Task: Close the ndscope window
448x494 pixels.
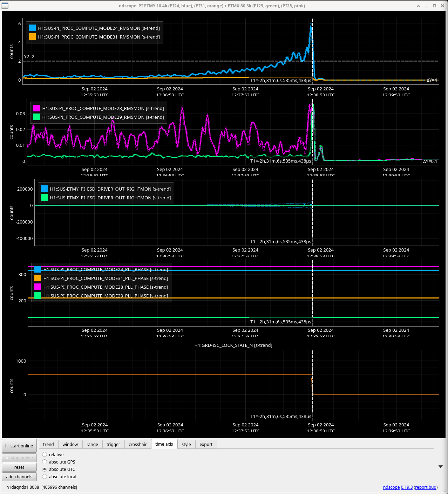Action: [x=442, y=6]
